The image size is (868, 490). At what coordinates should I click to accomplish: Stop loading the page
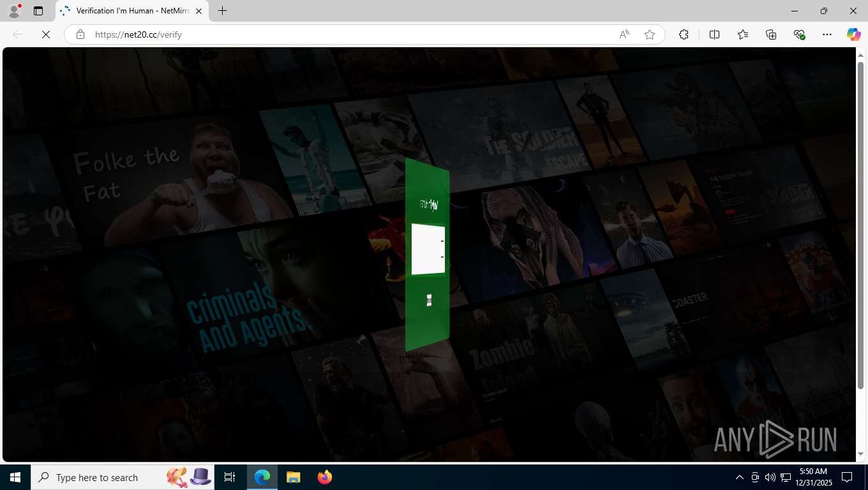[x=46, y=34]
